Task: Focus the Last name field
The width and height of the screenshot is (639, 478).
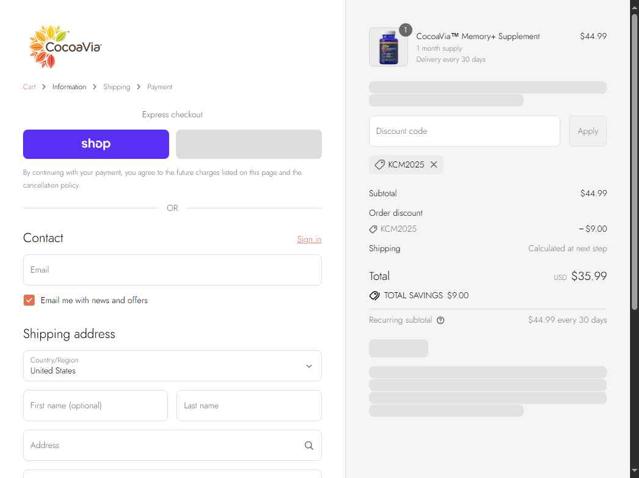Action: coord(249,405)
